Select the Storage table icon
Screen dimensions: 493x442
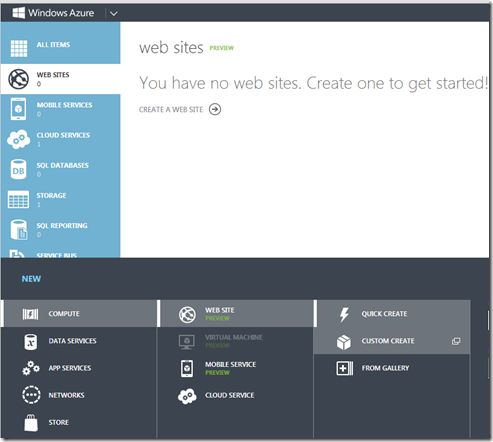point(18,199)
